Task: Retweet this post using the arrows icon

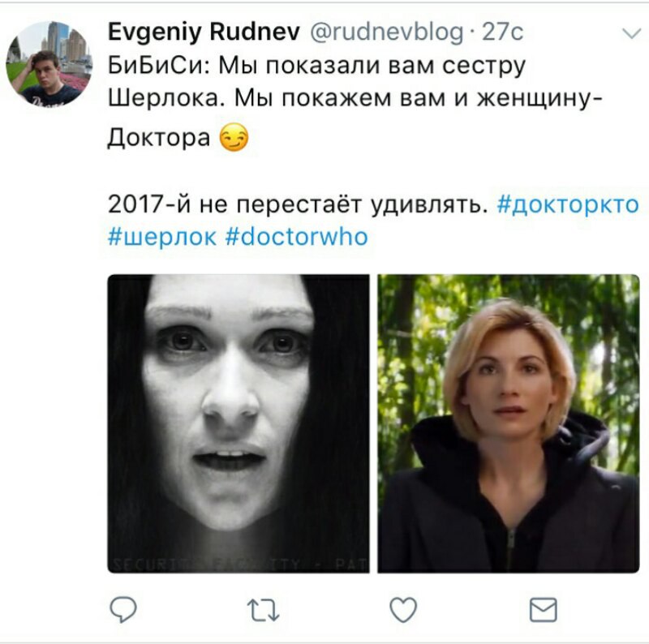Action: 263,611
